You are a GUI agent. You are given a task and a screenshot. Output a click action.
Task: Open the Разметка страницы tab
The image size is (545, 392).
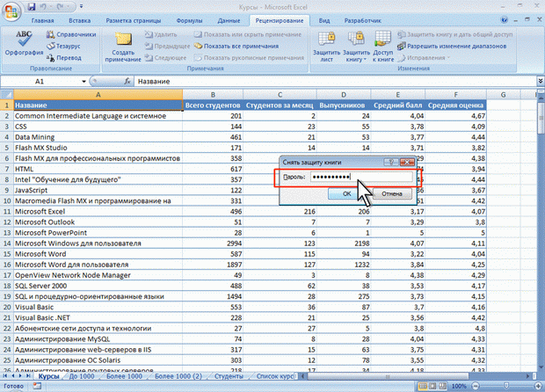(134, 20)
